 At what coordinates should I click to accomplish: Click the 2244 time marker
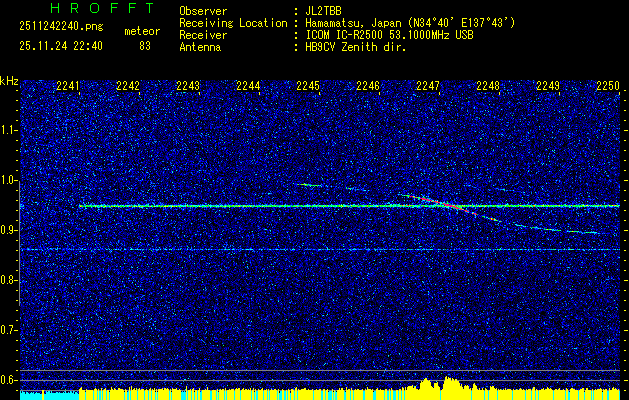coord(248,86)
